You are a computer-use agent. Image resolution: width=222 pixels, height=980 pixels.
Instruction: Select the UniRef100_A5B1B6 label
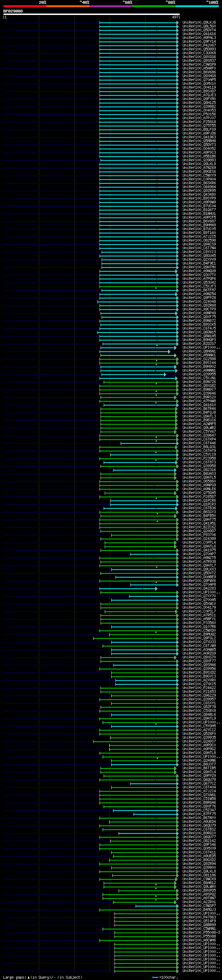[199, 156]
